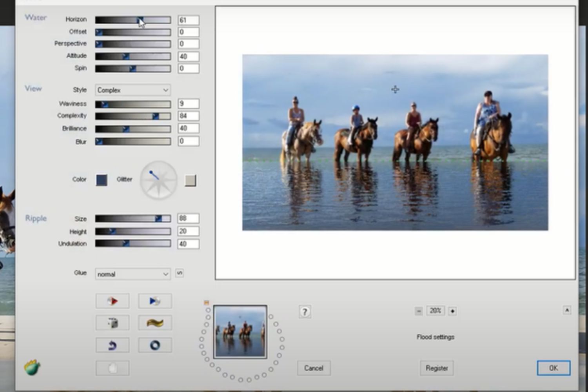Collapse panel using the caret arrow button
This screenshot has width=588, height=392.
[x=567, y=310]
